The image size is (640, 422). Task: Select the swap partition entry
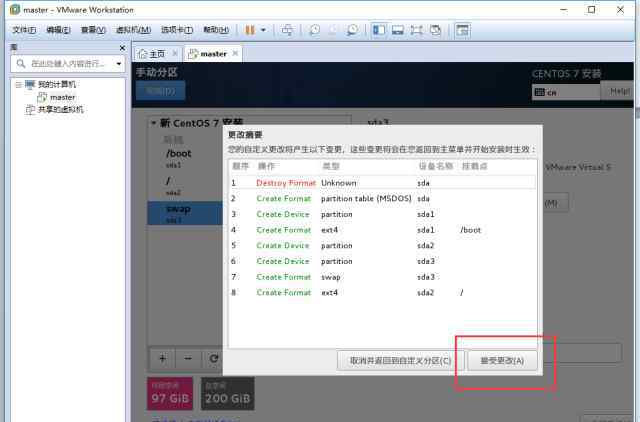click(x=185, y=213)
